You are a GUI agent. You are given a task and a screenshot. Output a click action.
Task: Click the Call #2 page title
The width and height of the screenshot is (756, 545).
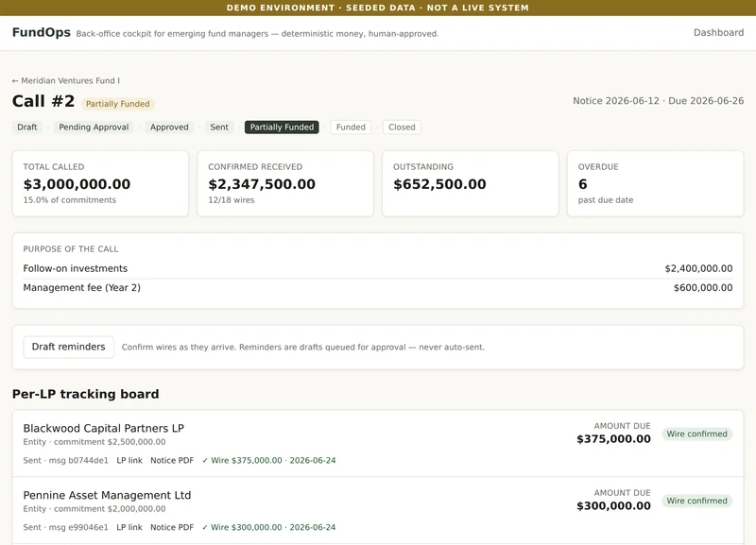[x=43, y=101]
